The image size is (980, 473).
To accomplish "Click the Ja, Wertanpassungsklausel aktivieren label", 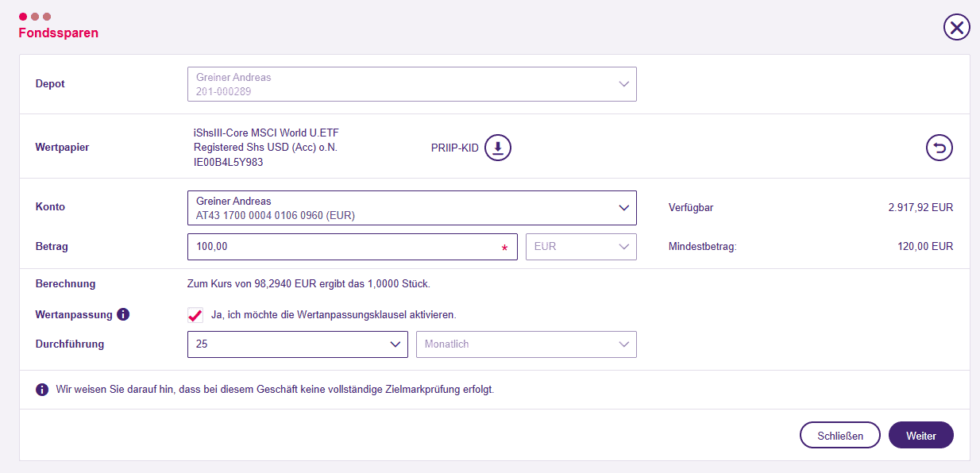I will 334,315.
